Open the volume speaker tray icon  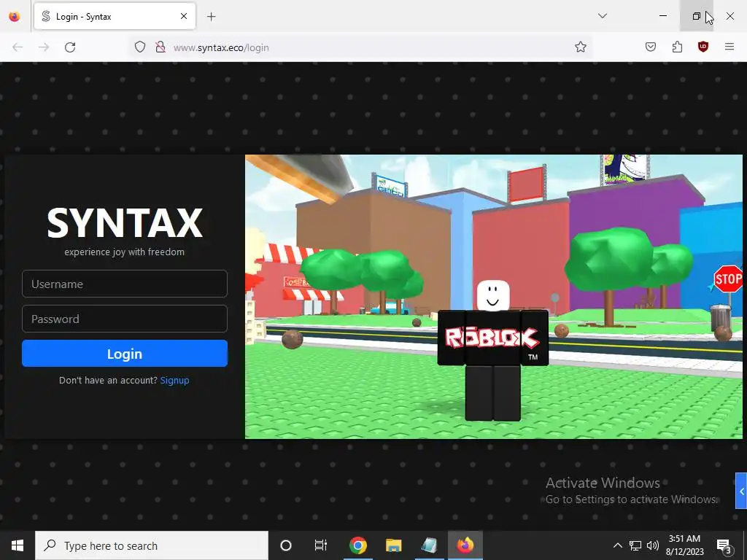pyautogui.click(x=653, y=545)
